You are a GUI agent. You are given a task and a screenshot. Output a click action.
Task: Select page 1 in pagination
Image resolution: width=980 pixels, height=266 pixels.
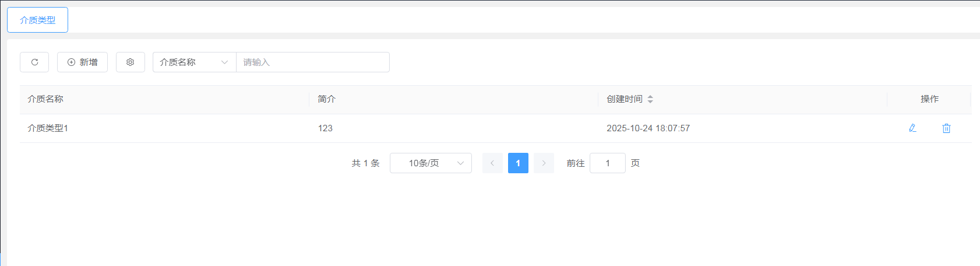(x=518, y=163)
